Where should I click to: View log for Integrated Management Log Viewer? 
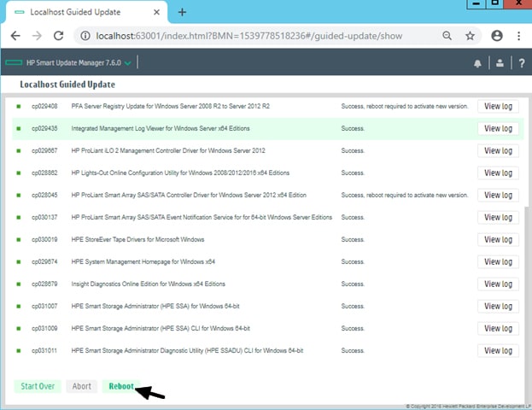click(x=498, y=129)
